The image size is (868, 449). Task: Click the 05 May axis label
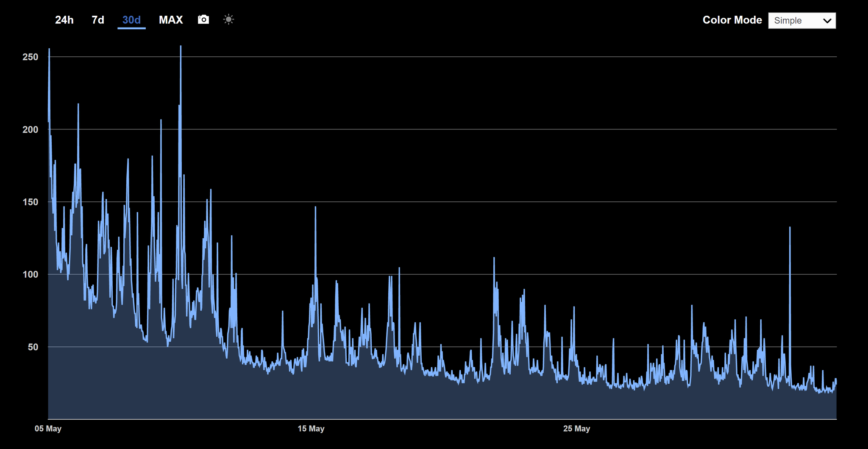48,429
